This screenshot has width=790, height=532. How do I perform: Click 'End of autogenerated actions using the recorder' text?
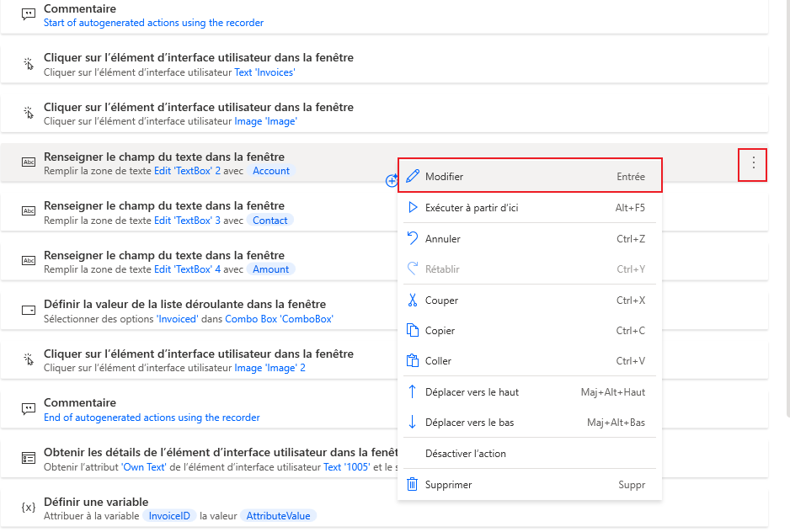152,418
